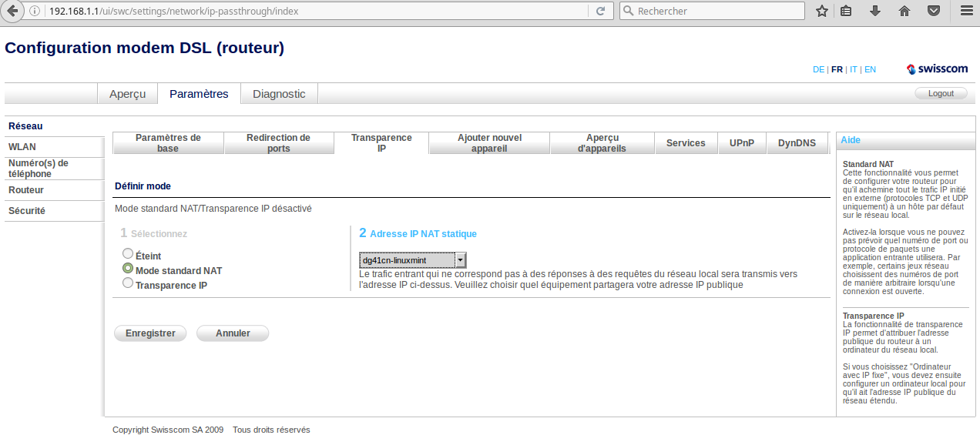Switch language to FR

(x=837, y=69)
